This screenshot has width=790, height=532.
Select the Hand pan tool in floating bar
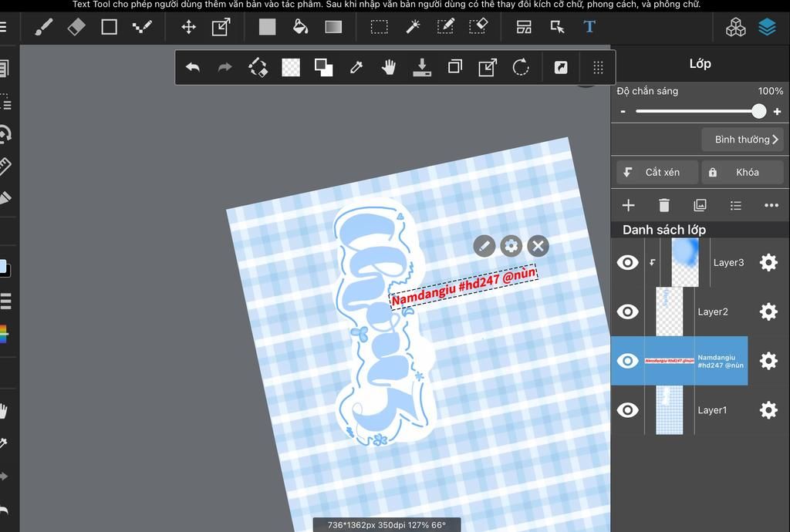(389, 67)
